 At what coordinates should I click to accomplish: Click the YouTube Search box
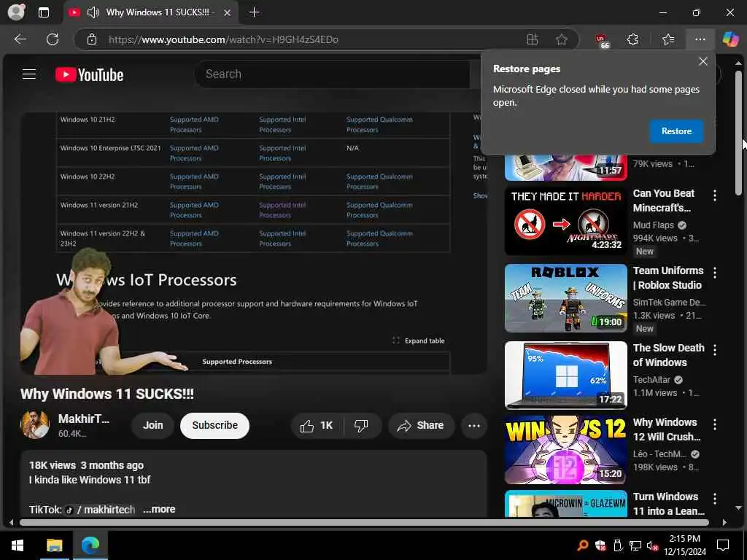point(332,74)
